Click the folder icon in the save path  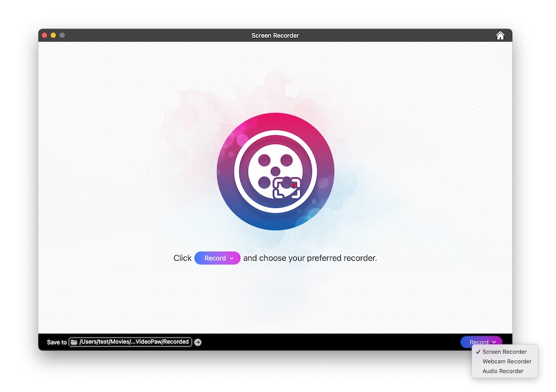pyautogui.click(x=74, y=342)
